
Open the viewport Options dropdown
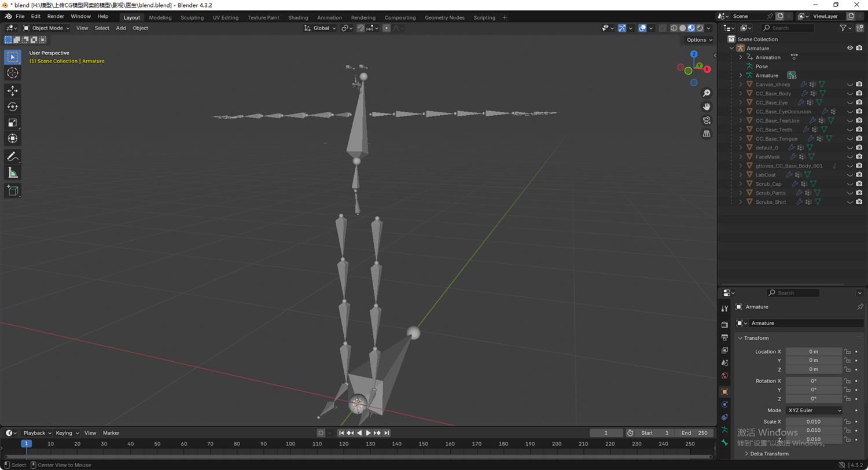tap(699, 40)
